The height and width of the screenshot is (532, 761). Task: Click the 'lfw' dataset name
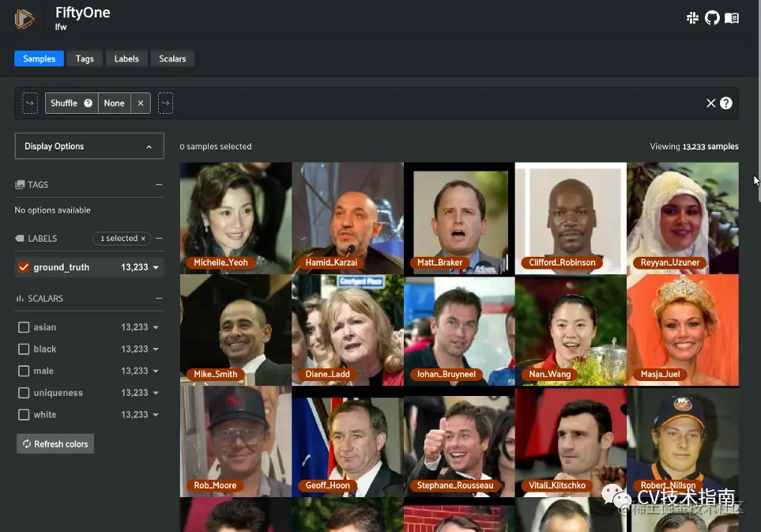point(61,27)
